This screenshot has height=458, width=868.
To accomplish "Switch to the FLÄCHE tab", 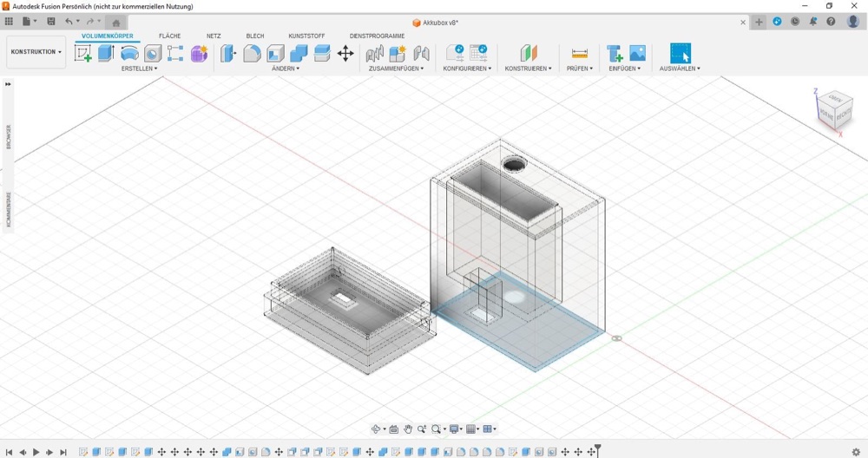I will [170, 36].
